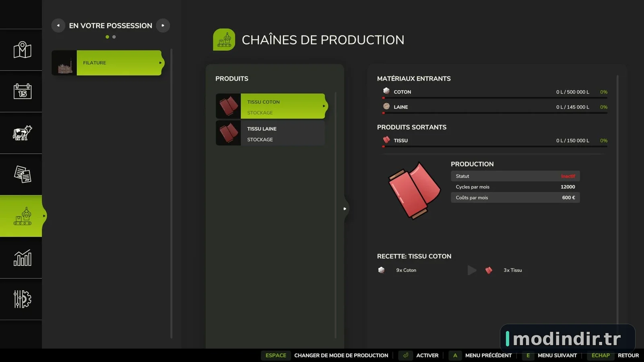644x362 pixels.
Task: Click the Activer button in bottom bar
Action: (427, 355)
